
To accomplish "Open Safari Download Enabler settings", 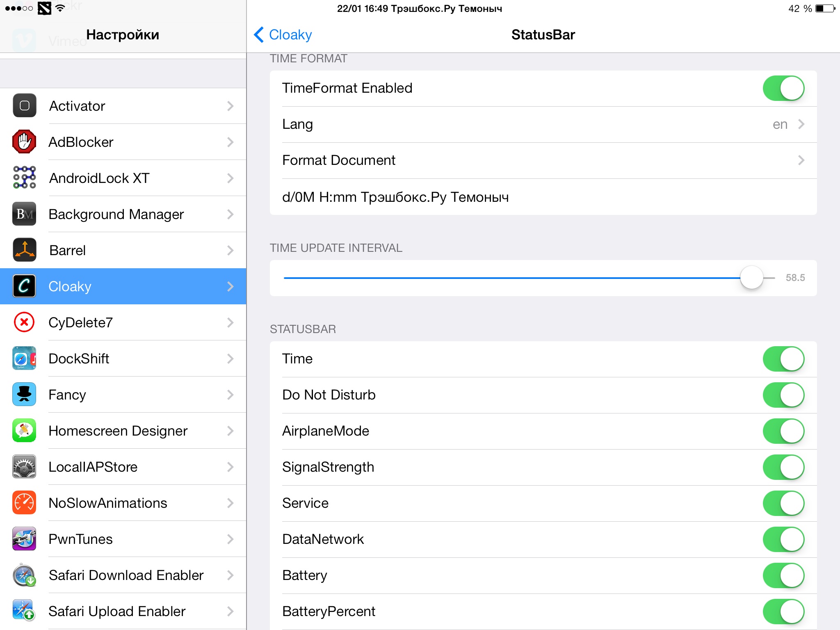I will (123, 575).
